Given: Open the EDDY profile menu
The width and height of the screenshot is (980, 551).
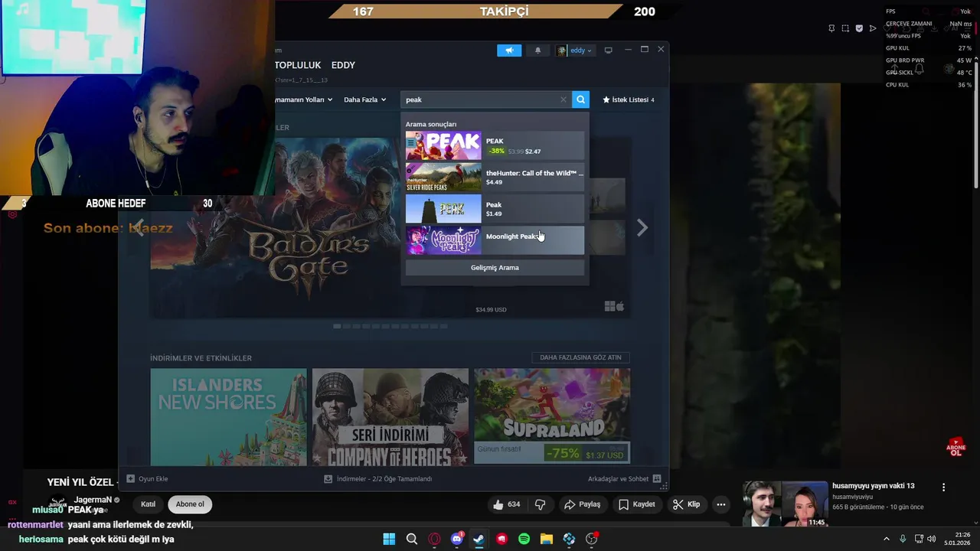Looking at the screenshot, I should [x=343, y=65].
